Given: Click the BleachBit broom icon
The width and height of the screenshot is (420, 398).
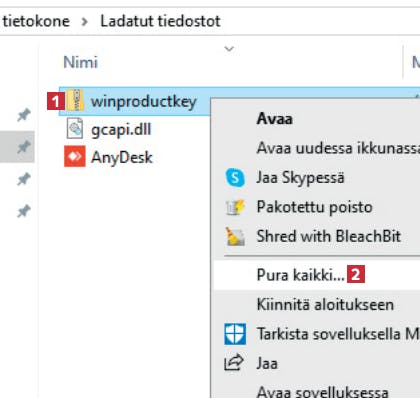Looking at the screenshot, I should (x=235, y=236).
